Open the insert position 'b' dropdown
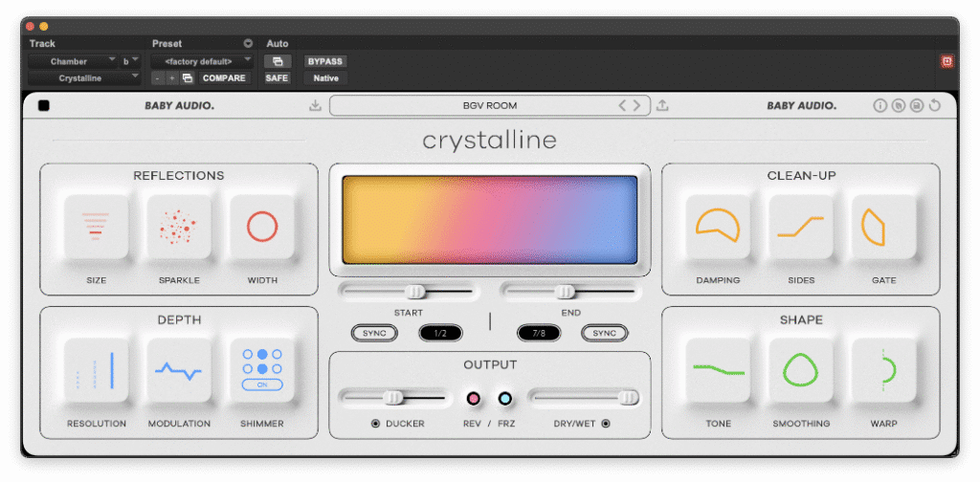The image size is (980, 482). point(130,61)
